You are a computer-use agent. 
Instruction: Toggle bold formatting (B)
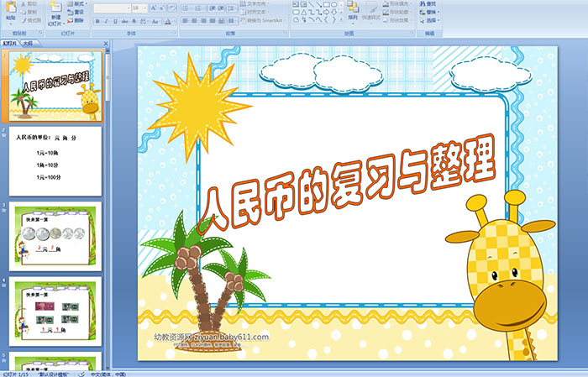[97, 22]
